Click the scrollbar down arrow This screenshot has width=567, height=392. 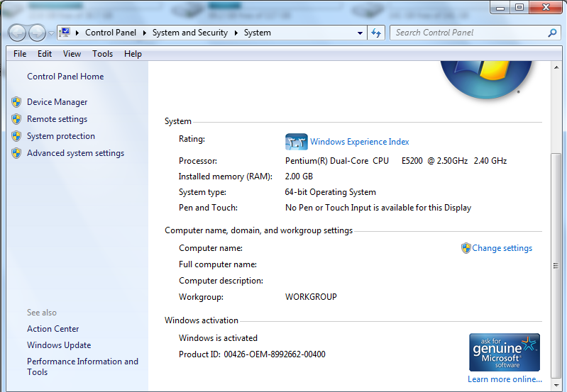pyautogui.click(x=556, y=385)
